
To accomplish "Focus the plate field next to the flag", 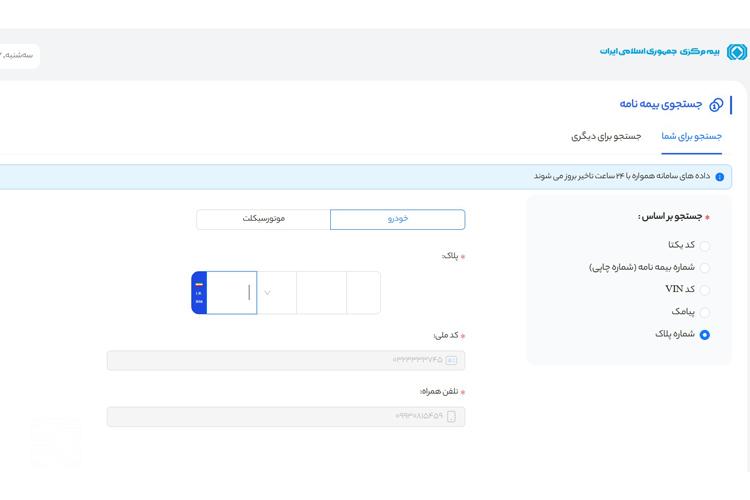I will [232, 292].
